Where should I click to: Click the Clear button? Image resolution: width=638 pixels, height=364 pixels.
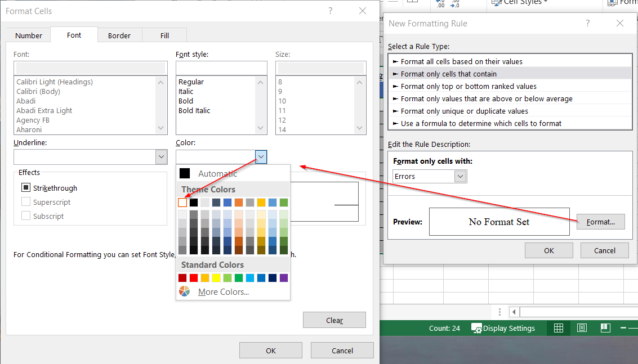pos(334,320)
